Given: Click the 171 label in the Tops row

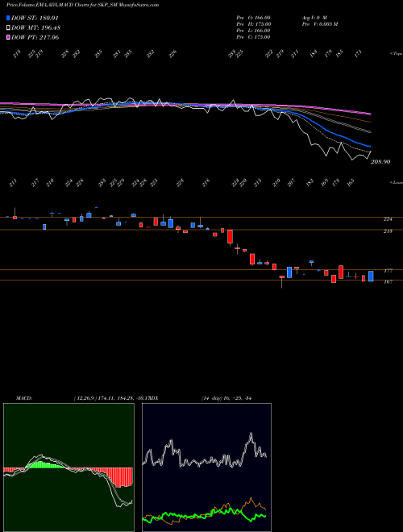Looking at the screenshot, I should click(x=358, y=53).
